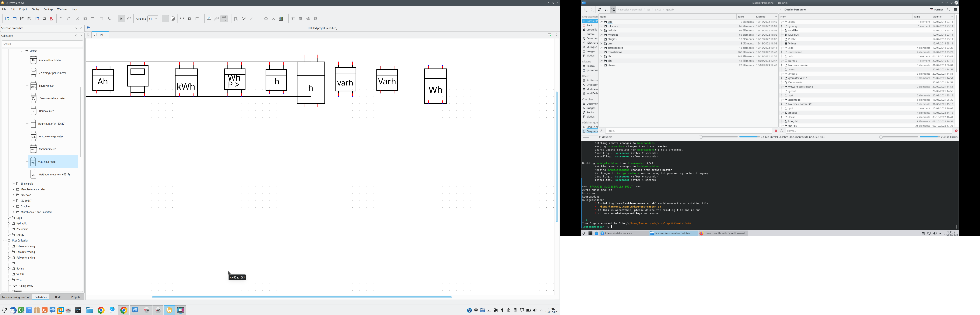Viewport: 980px width, 315px height.
Task: Open the File menu
Action: click(x=4, y=9)
